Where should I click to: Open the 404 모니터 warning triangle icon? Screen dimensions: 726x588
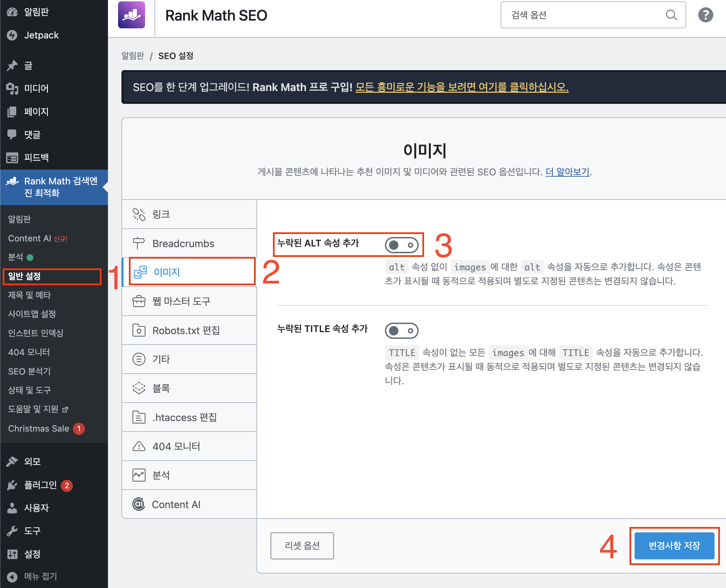pos(139,446)
